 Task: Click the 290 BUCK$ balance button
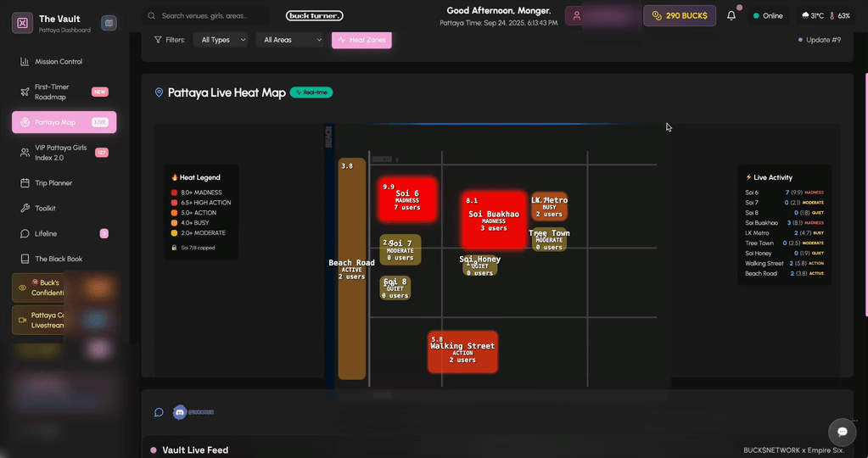[680, 15]
